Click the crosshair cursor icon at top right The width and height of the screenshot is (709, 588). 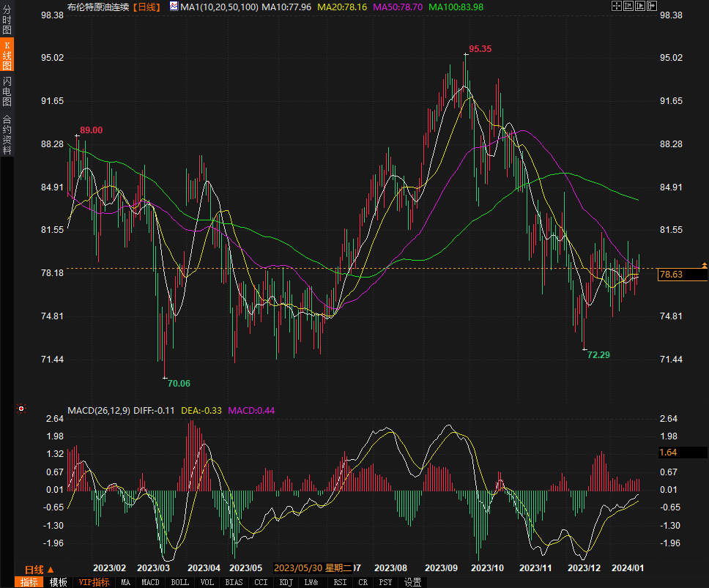pyautogui.click(x=616, y=6)
